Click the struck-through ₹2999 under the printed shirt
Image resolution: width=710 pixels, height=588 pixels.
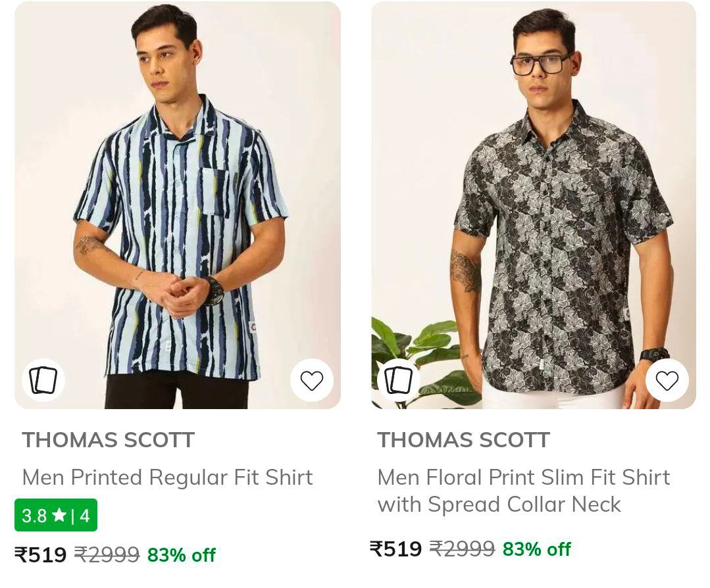[107, 555]
